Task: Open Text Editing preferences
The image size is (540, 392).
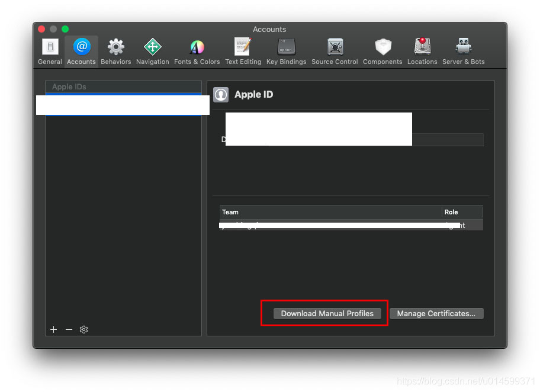Action: point(243,52)
